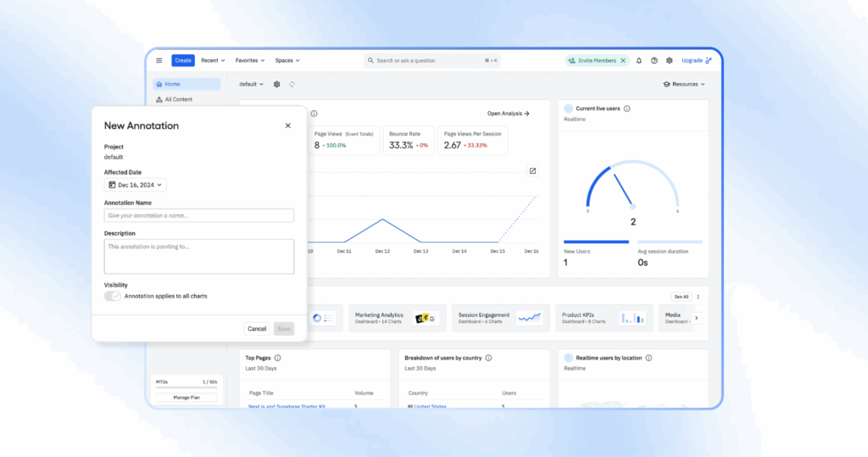The width and height of the screenshot is (868, 457).
Task: Click Cancel in New Annotation dialog
Action: [x=257, y=328]
